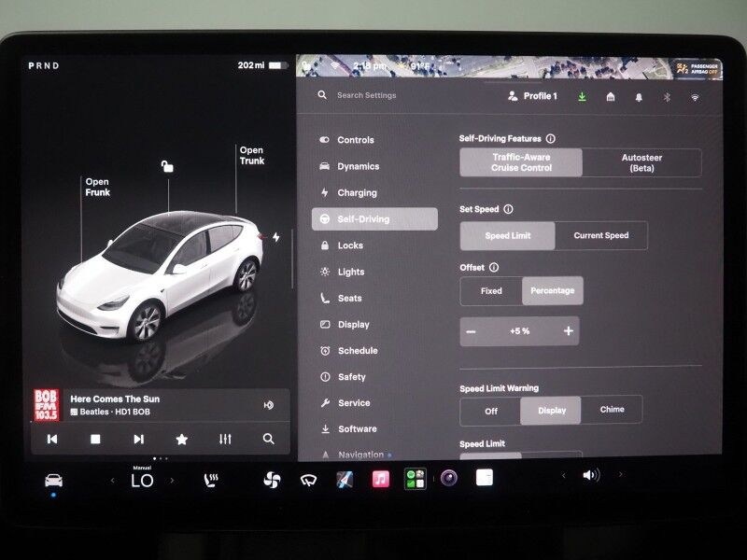Tap the media source icon beside song title
The image size is (747, 560).
[x=269, y=405]
